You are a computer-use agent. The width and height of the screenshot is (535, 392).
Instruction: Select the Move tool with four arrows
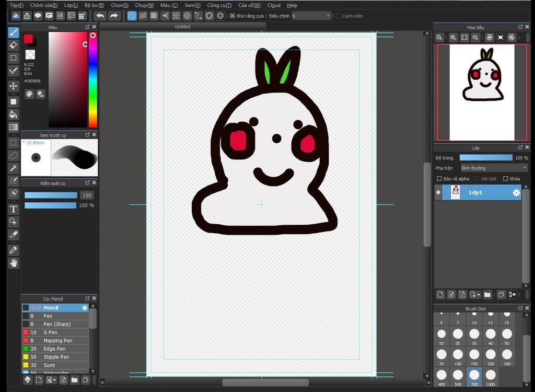pyautogui.click(x=13, y=86)
